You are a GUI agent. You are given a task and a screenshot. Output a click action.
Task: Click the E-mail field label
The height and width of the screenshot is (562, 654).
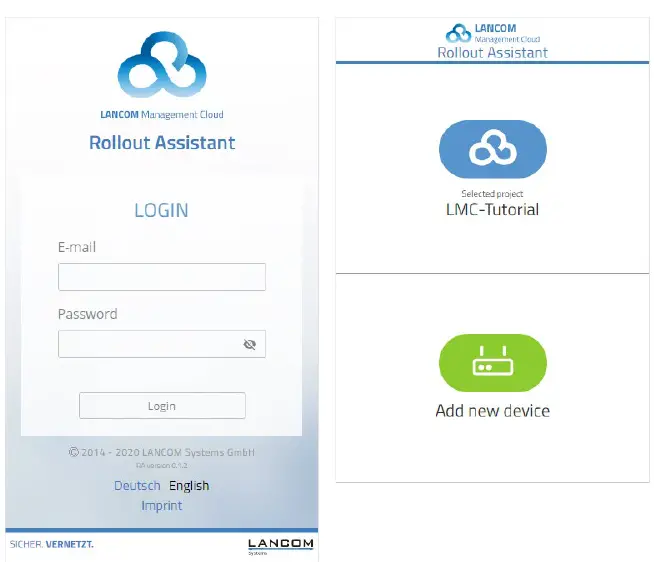pyautogui.click(x=77, y=247)
